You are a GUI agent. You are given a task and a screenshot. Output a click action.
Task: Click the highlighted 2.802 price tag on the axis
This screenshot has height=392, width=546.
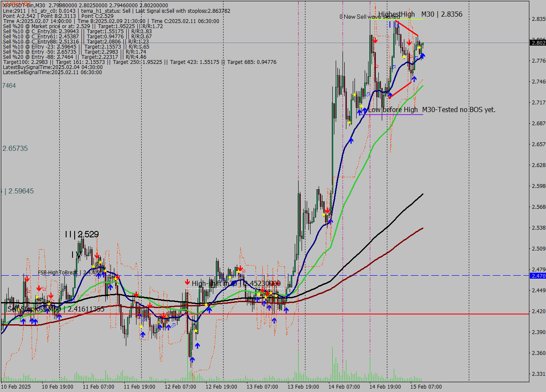[536, 43]
